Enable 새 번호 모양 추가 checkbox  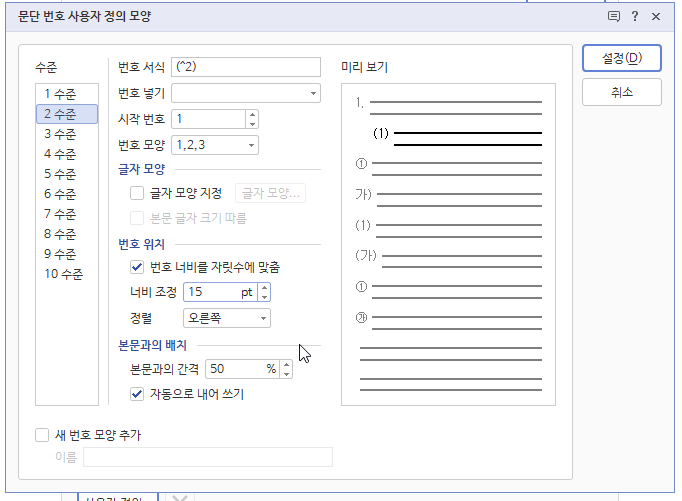tap(42, 435)
